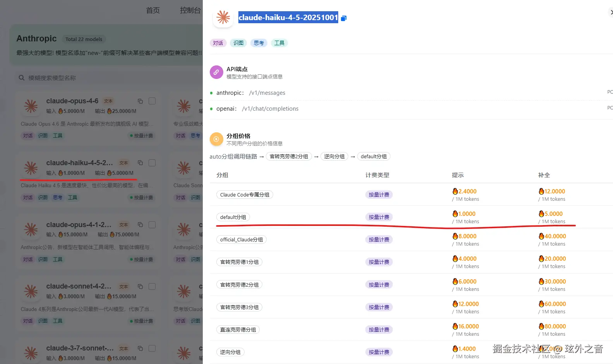
Task: Tick the claude-haiku-4-5-2… card checkbox
Action: point(152,163)
